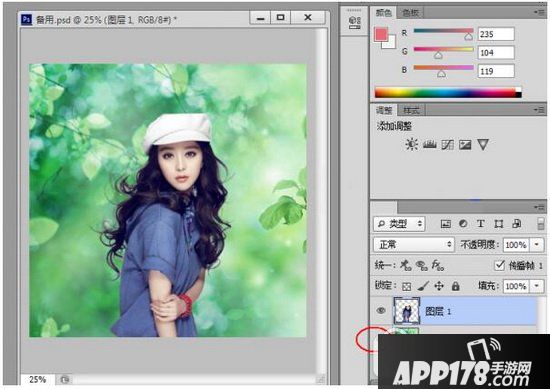Viewport: 550px width, 389px height.
Task: Open the Layers panel flyout menu
Action: [x=540, y=207]
